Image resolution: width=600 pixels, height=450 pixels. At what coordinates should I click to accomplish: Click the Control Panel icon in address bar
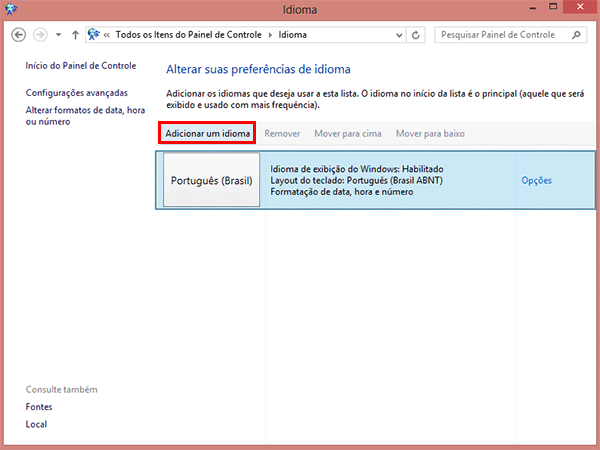coord(93,34)
